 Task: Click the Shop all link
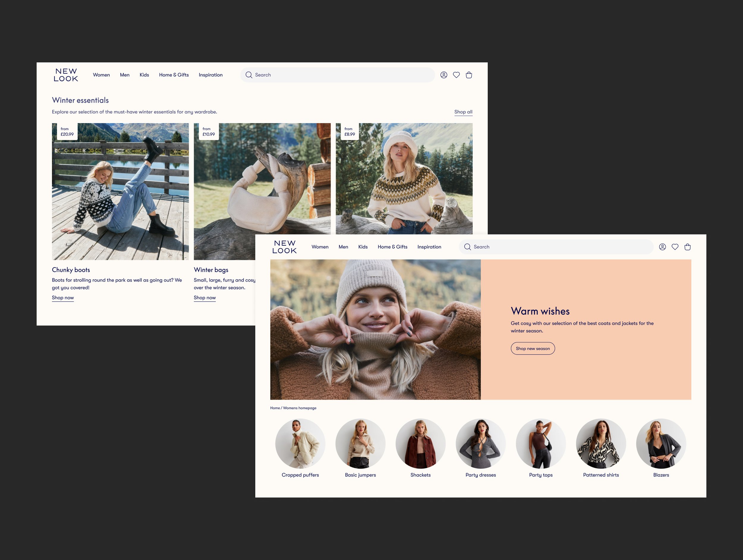point(463,112)
